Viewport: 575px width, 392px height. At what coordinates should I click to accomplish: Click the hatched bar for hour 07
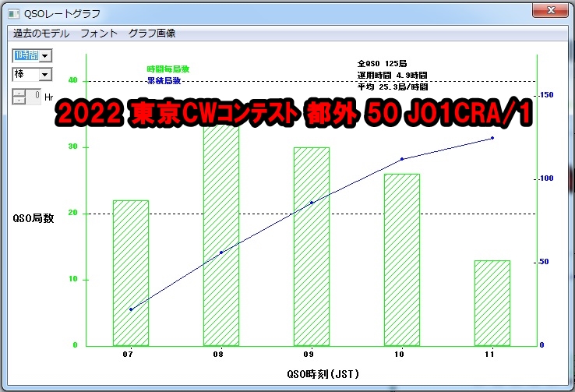(131, 273)
